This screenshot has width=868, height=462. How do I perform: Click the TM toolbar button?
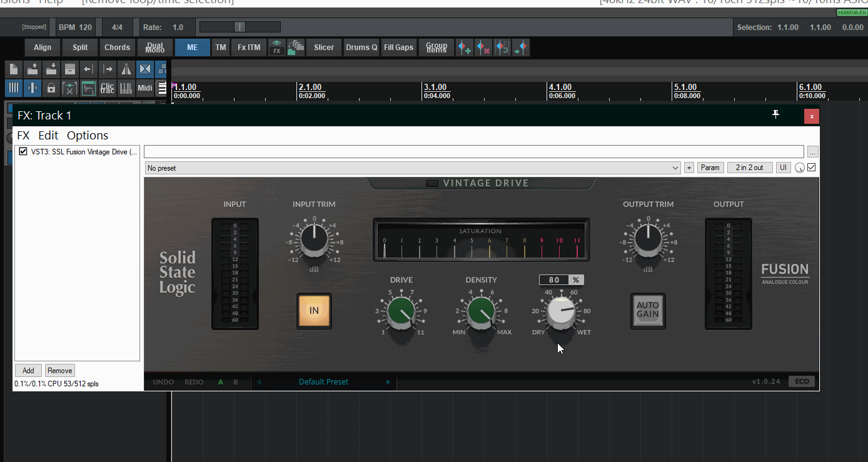(x=220, y=48)
